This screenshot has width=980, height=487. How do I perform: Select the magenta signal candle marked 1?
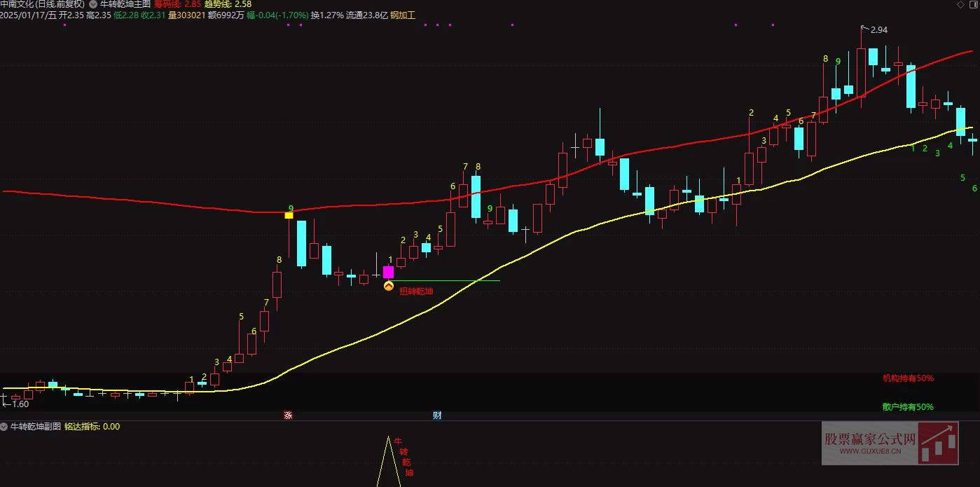[x=388, y=273]
